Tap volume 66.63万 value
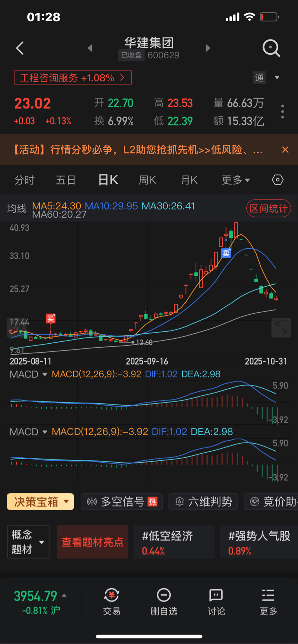Image resolution: width=298 pixels, height=644 pixels. (x=246, y=103)
